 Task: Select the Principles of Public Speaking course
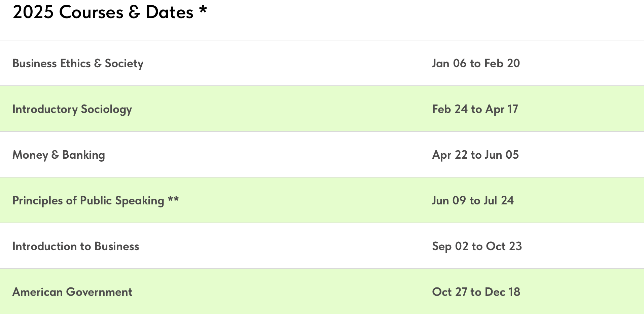click(x=88, y=201)
